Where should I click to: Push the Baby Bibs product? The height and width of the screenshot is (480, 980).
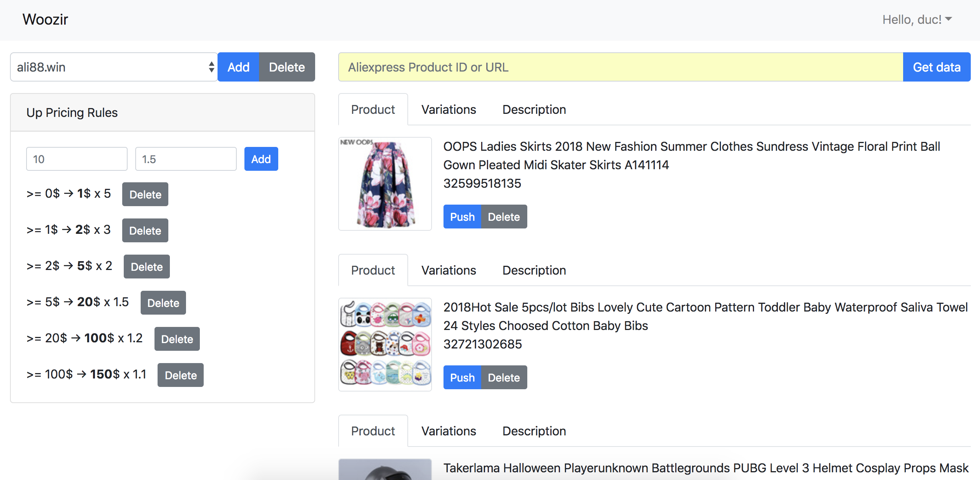pyautogui.click(x=462, y=377)
